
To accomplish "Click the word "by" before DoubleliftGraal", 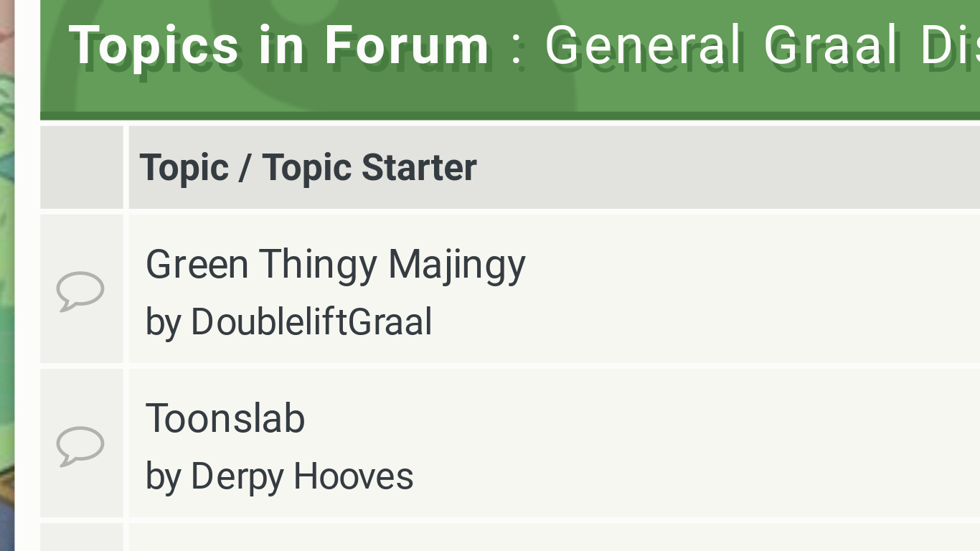I will (x=163, y=322).
